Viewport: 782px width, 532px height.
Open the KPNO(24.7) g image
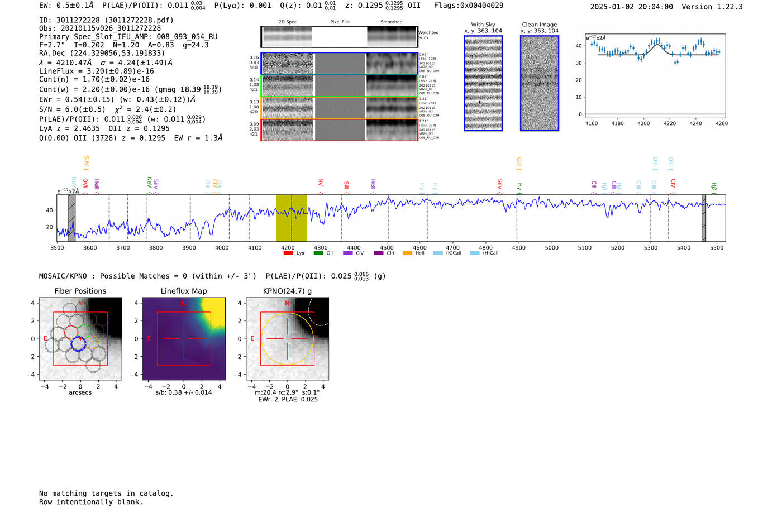tap(287, 338)
